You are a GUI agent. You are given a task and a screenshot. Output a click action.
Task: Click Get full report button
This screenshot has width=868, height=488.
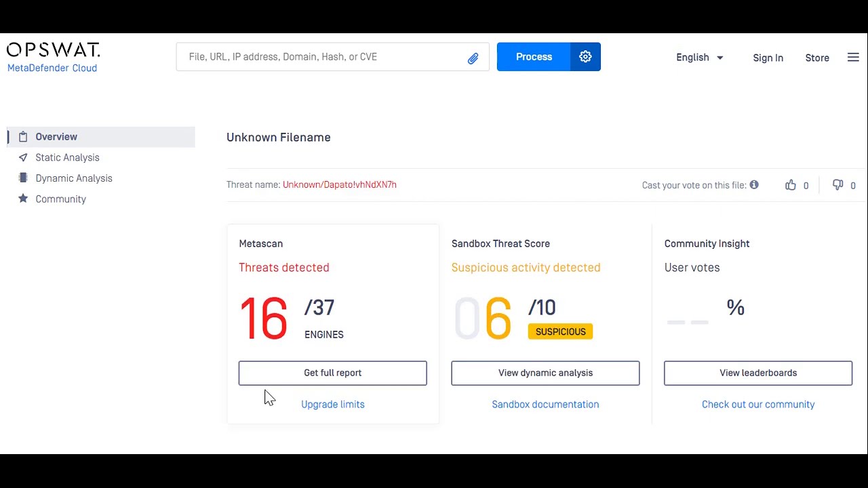click(x=332, y=373)
